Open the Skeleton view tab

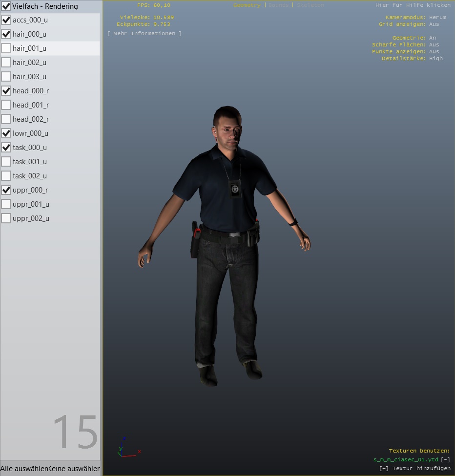coord(310,5)
